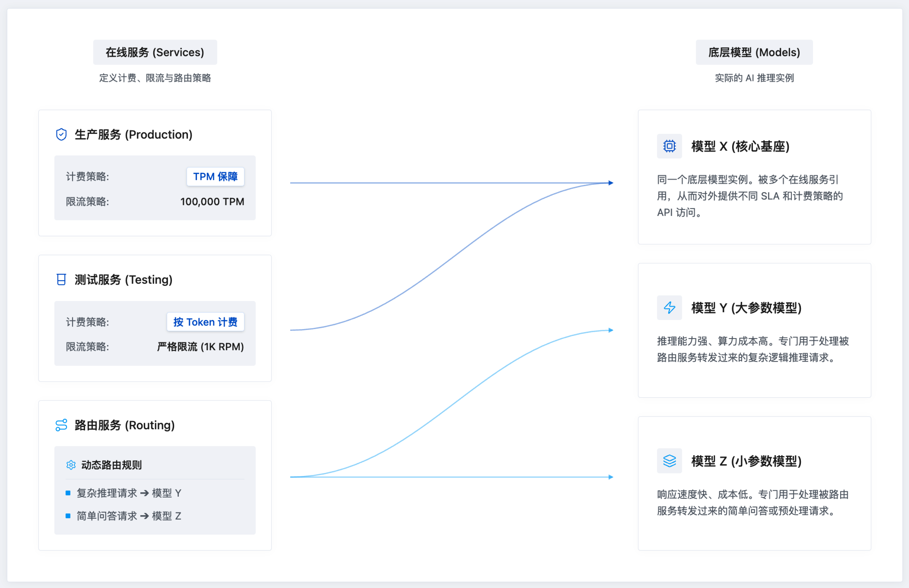Click the chip icon for 模型 X (核心基座)
909x588 pixels.
pyautogui.click(x=669, y=146)
